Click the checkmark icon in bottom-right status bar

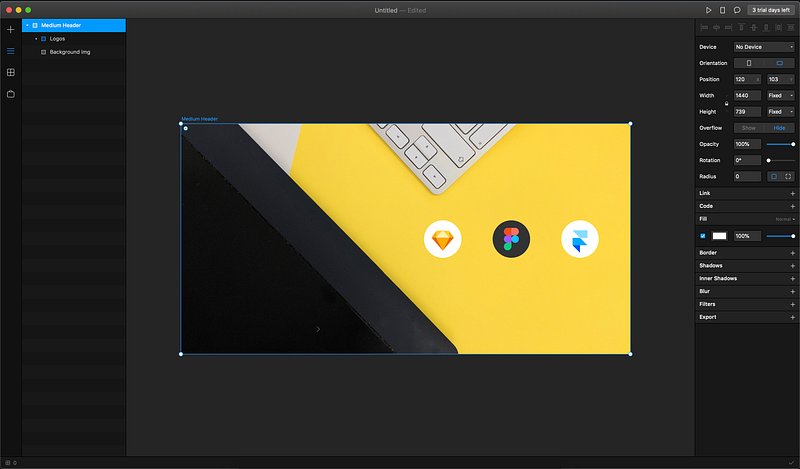click(x=791, y=463)
